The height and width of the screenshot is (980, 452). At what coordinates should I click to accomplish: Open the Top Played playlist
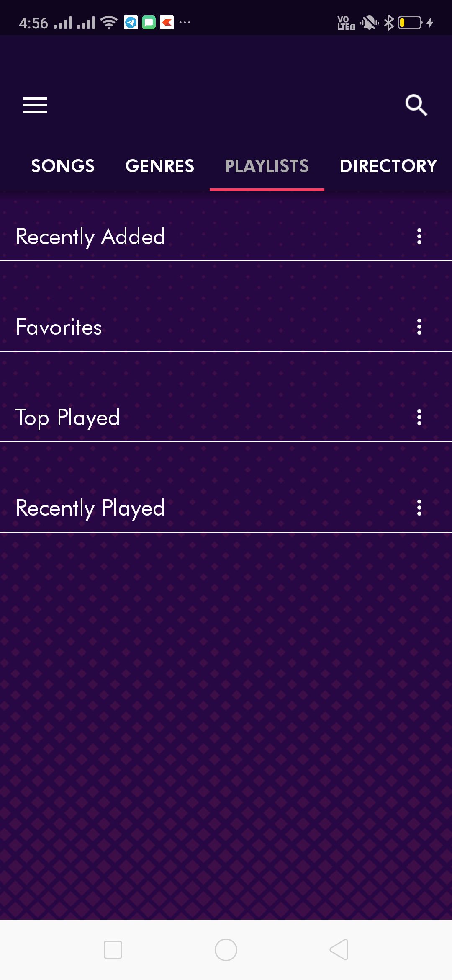tap(68, 418)
